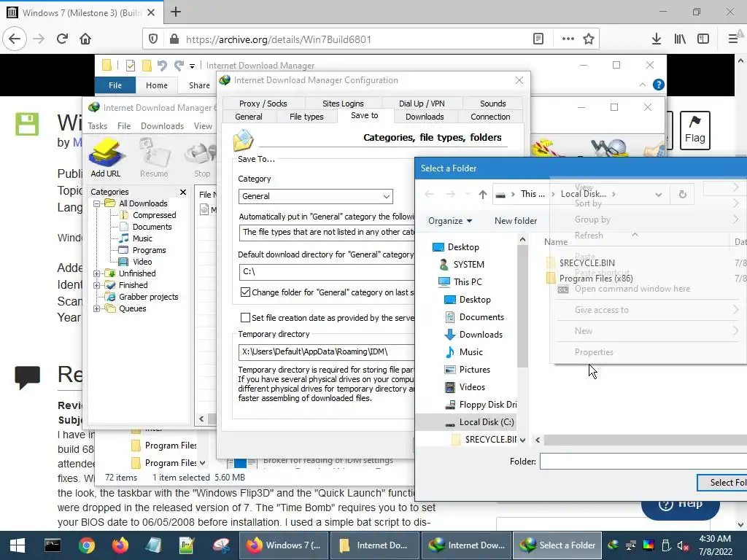Image resolution: width=747 pixels, height=560 pixels.
Task: Collapse the All Downloads tree node
Action: point(97,204)
